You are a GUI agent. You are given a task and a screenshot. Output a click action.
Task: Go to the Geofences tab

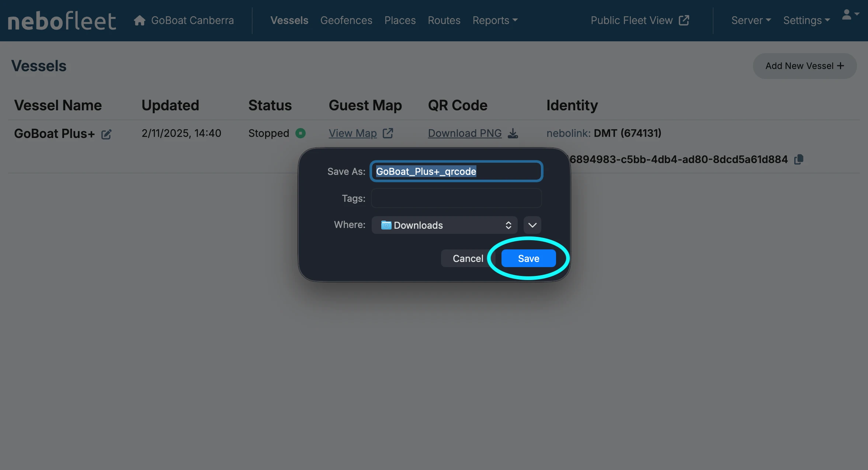pyautogui.click(x=346, y=20)
